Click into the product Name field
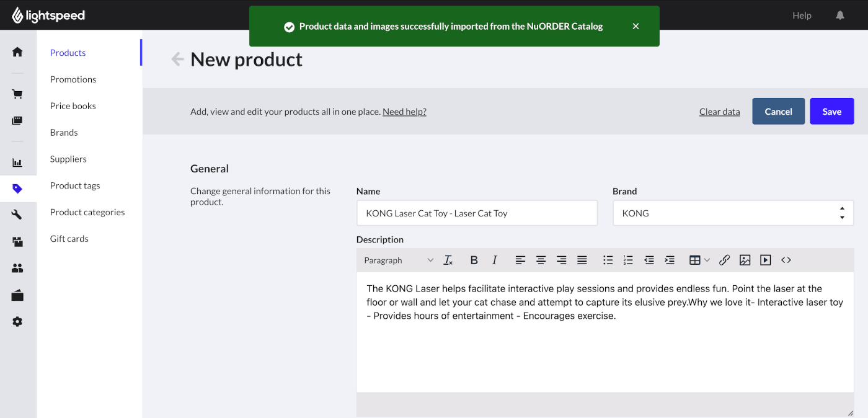 [476, 213]
